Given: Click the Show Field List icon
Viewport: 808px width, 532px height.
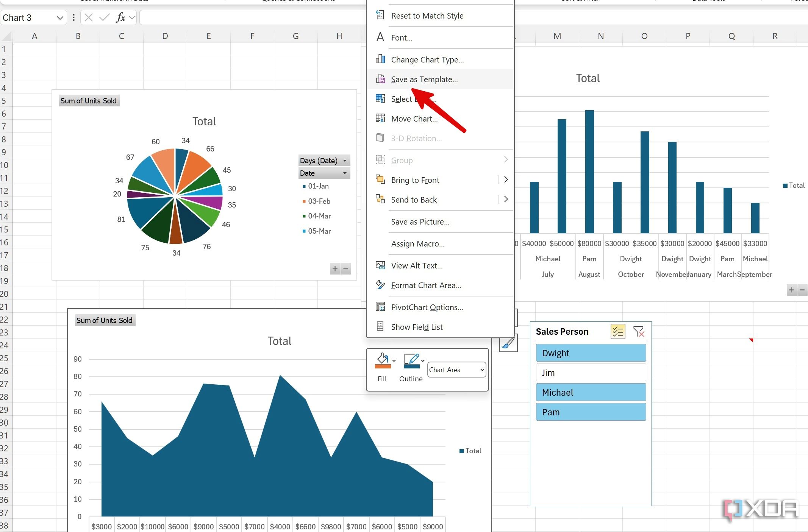Looking at the screenshot, I should coord(380,326).
